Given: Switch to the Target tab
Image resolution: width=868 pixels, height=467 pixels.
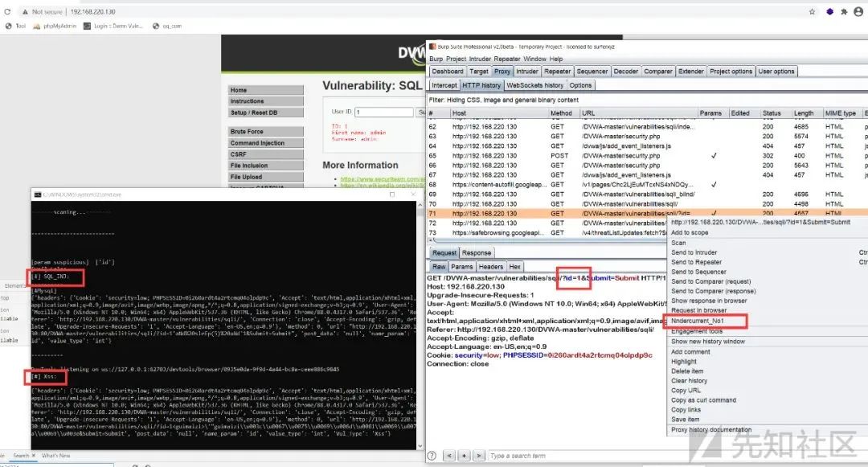Looking at the screenshot, I should click(x=479, y=72).
